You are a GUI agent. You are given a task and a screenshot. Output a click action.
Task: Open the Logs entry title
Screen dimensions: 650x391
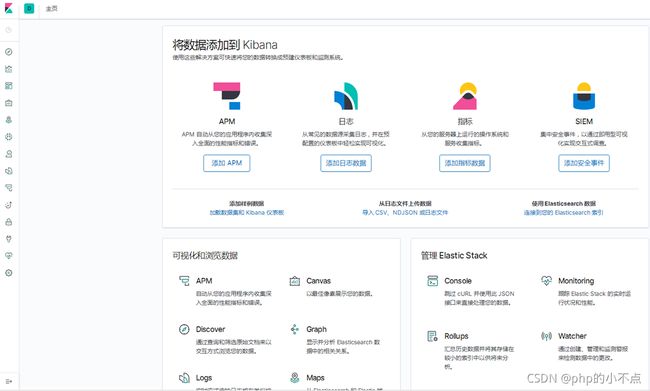[204, 378]
